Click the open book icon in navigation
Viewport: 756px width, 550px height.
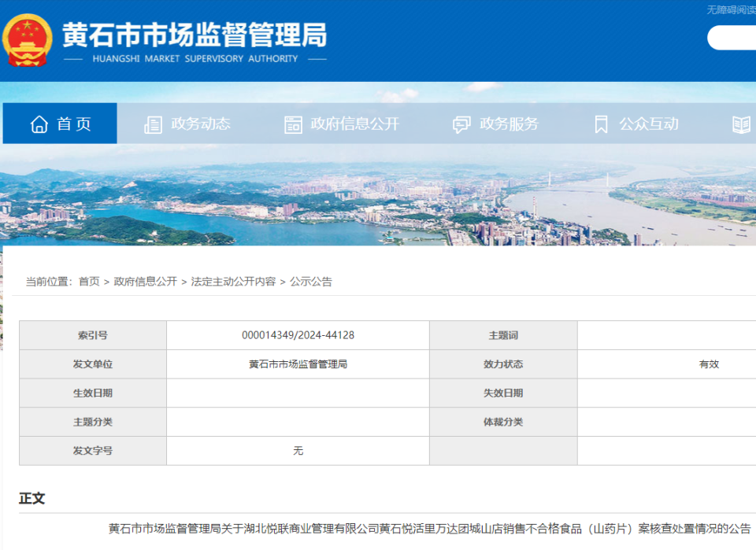741,125
